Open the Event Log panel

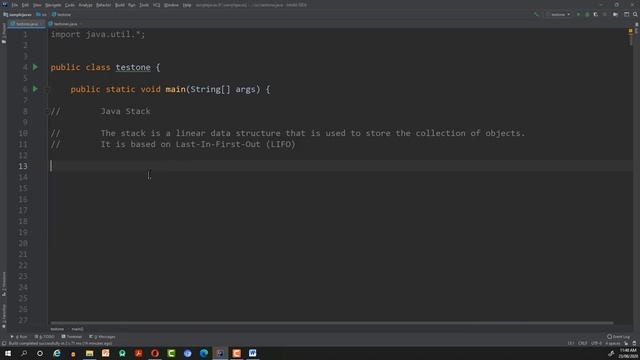pyautogui.click(x=619, y=337)
